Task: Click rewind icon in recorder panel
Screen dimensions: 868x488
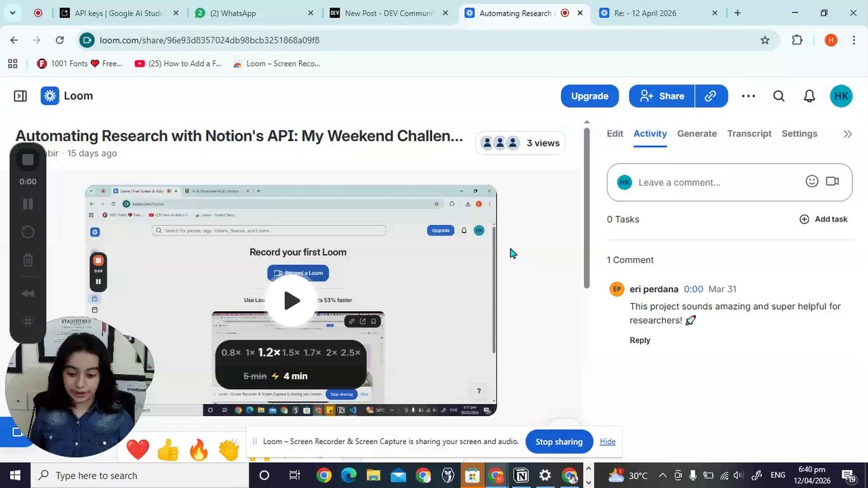Action: coord(28,293)
